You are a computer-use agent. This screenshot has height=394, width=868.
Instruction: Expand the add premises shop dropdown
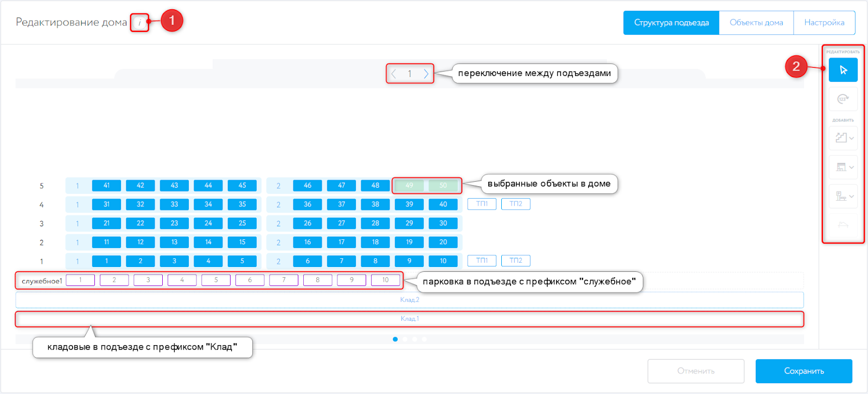coord(843,167)
